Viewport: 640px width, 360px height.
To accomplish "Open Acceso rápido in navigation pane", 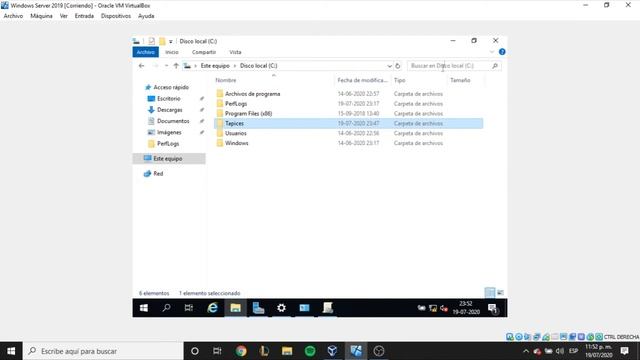I will click(x=171, y=87).
